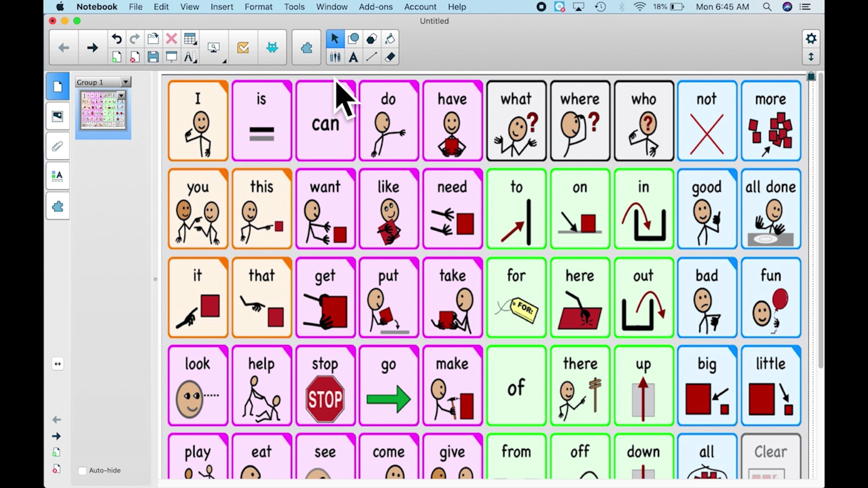
Task: Select the Pens tool
Action: point(335,57)
